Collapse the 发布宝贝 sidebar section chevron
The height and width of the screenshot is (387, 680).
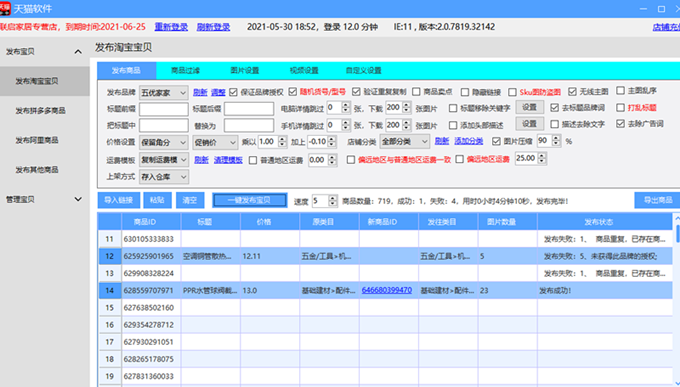point(78,52)
